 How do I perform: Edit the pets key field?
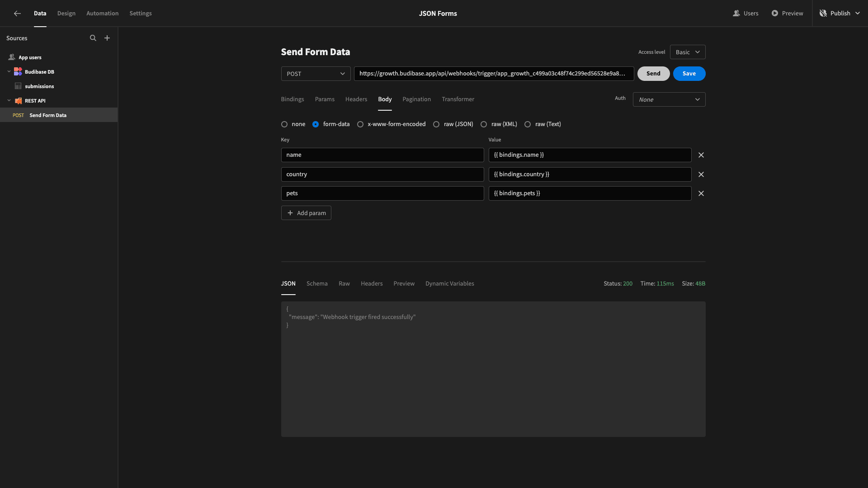tap(382, 193)
